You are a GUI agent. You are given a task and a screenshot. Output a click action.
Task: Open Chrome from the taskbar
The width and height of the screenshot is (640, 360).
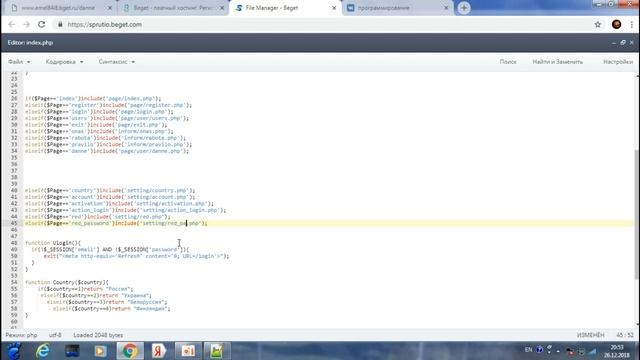[130, 351]
